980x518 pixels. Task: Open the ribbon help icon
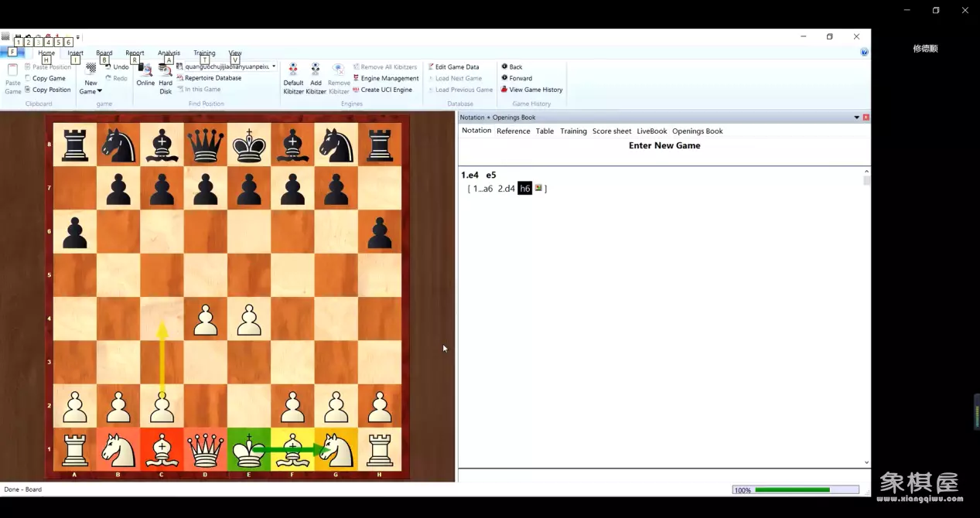coord(864,53)
